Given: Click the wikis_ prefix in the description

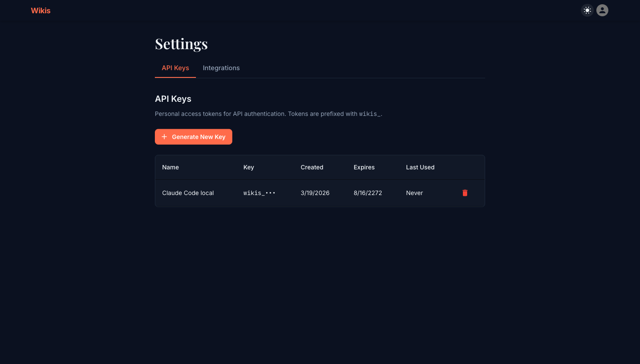Looking at the screenshot, I should [370, 114].
